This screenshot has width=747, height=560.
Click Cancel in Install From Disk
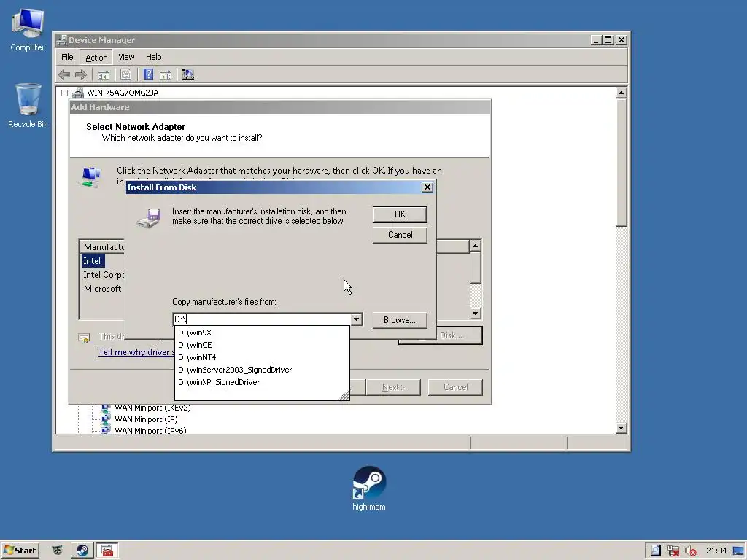[400, 235]
